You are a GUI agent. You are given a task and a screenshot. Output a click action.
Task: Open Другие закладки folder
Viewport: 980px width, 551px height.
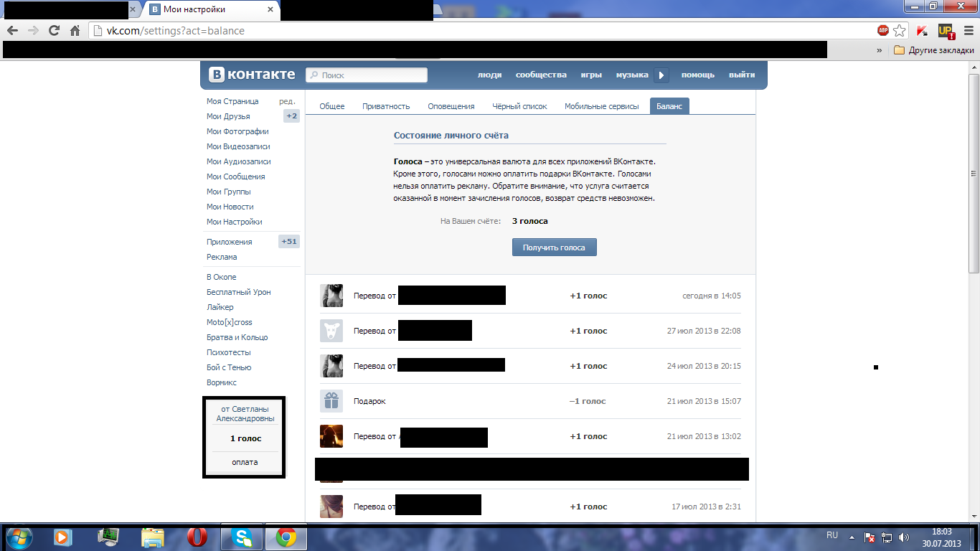[934, 50]
